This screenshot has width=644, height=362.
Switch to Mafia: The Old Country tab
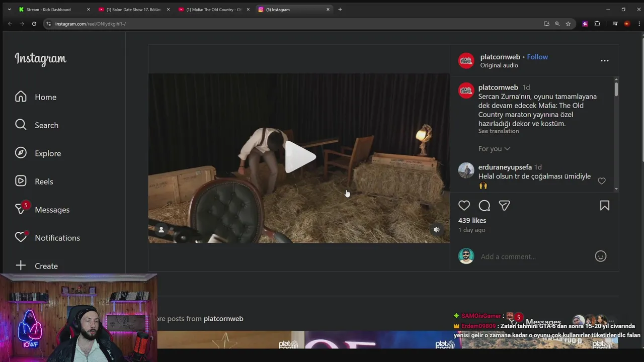tap(213, 10)
